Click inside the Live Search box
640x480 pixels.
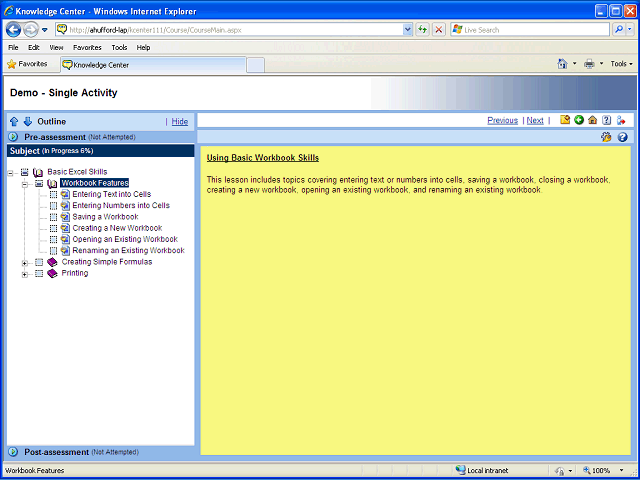coord(530,30)
